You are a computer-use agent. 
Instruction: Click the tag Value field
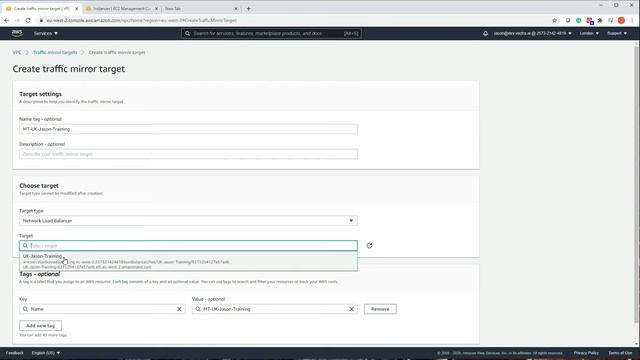[275, 309]
